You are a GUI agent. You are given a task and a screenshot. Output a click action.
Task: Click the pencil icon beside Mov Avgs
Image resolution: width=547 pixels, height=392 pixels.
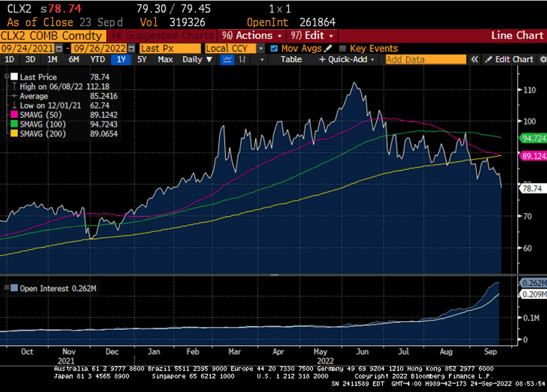(x=328, y=48)
